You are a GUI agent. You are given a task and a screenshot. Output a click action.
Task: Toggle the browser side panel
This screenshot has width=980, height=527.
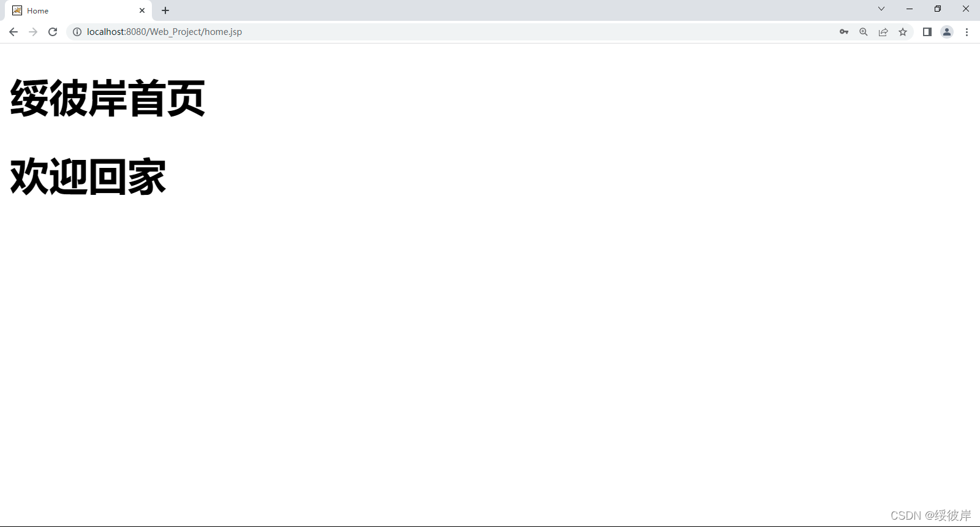(x=927, y=32)
